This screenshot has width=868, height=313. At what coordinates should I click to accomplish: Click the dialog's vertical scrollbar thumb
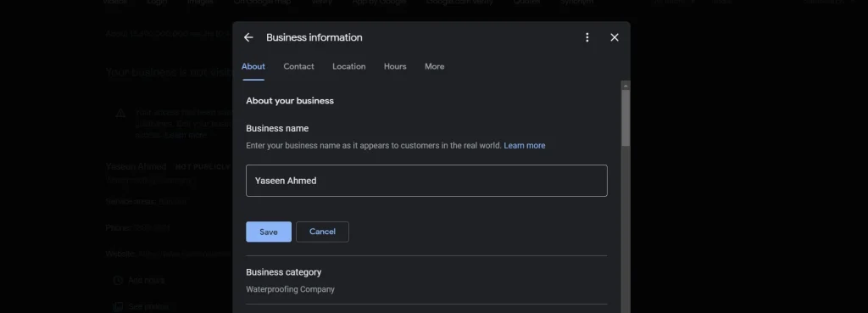pos(626,117)
